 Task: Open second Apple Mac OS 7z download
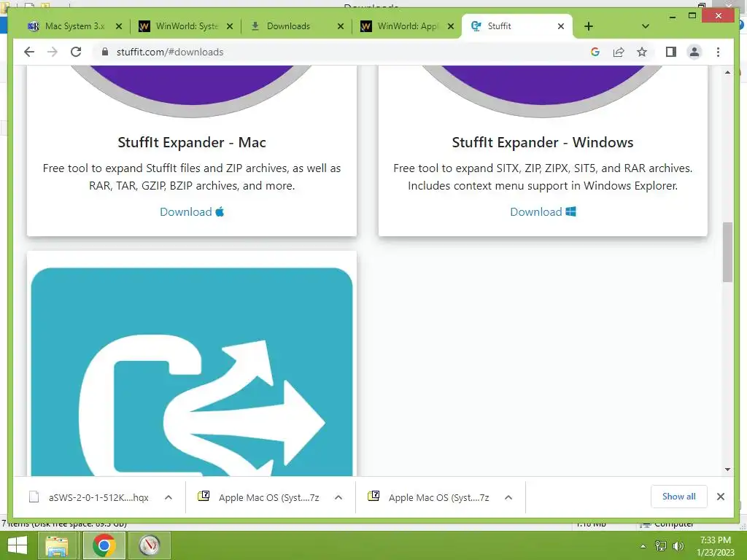(429, 497)
